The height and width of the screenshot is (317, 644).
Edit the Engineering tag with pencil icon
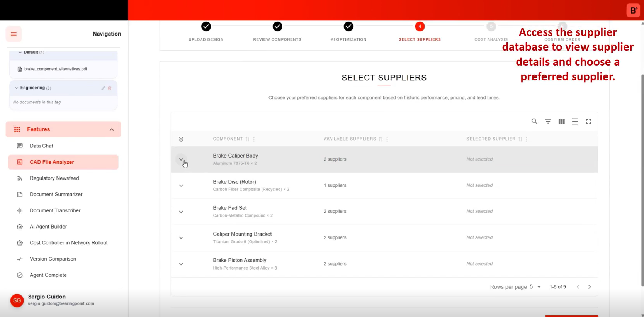[x=103, y=88]
